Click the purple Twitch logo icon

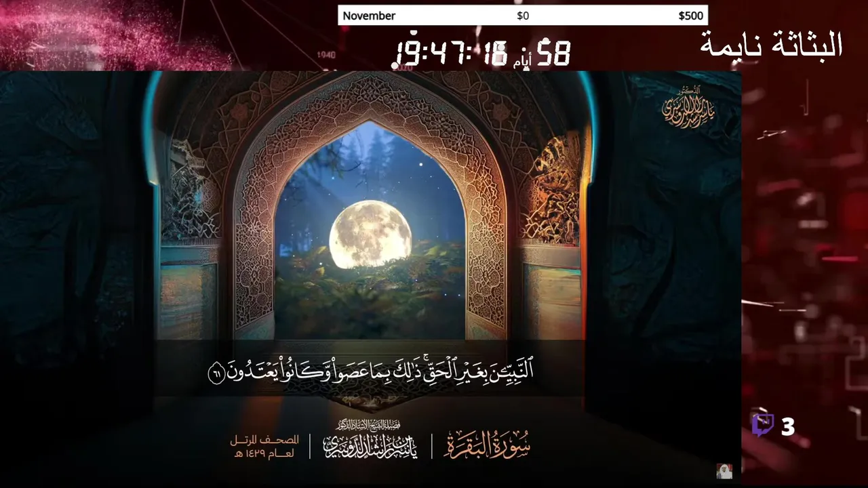[763, 426]
